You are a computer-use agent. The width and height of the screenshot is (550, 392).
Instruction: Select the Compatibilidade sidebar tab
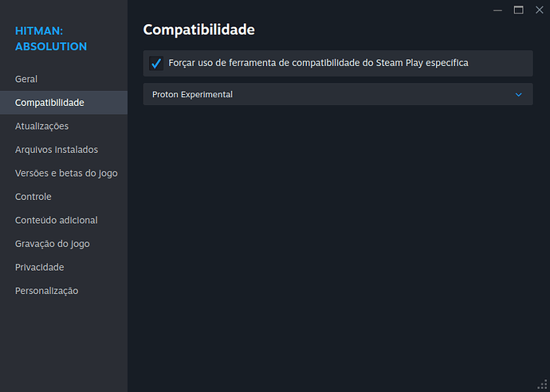[x=64, y=103]
